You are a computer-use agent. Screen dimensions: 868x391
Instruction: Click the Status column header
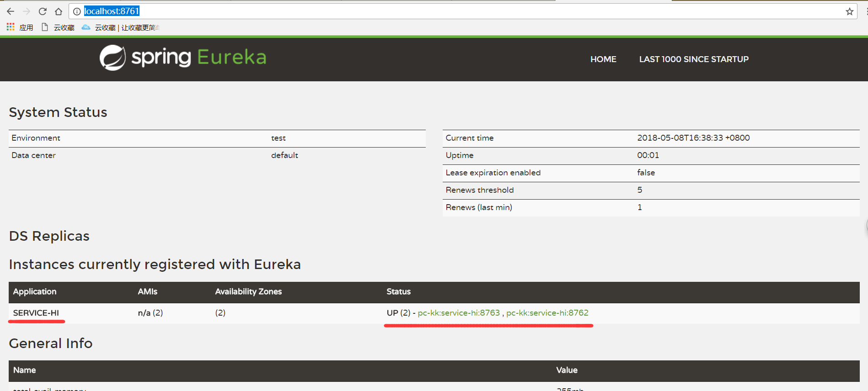399,291
